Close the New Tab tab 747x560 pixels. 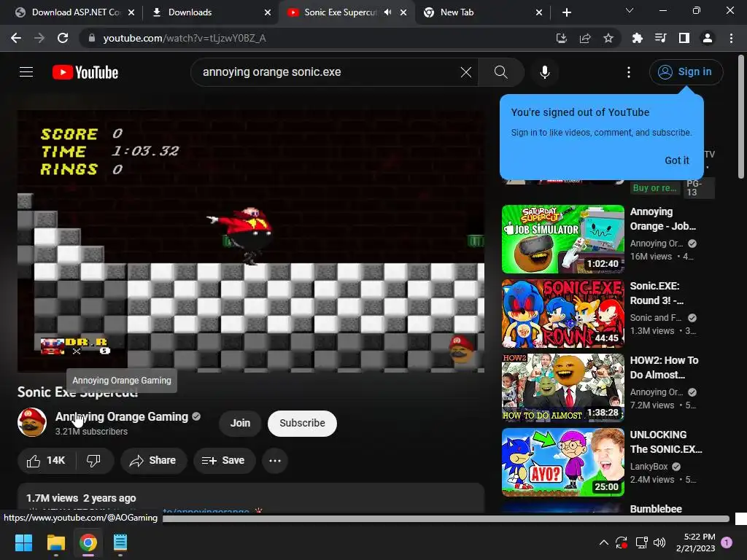[539, 12]
